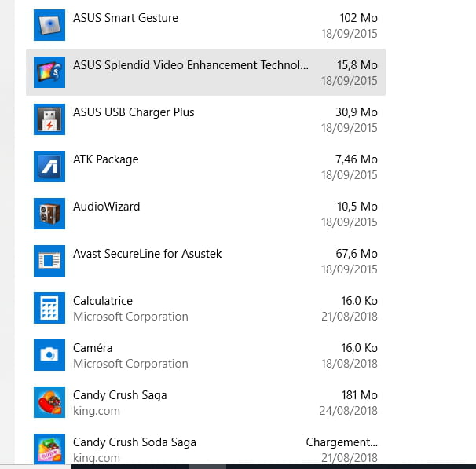Select the ASUS Smart Gesture entry name
Viewport: 476px width, 469px height.
pyautogui.click(x=126, y=18)
